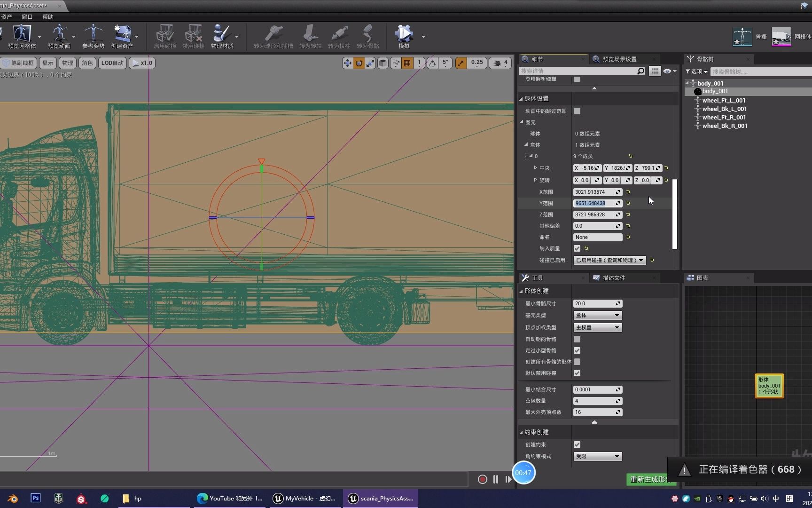Click the LOD自动 viewport button
The width and height of the screenshot is (812, 508).
click(112, 63)
